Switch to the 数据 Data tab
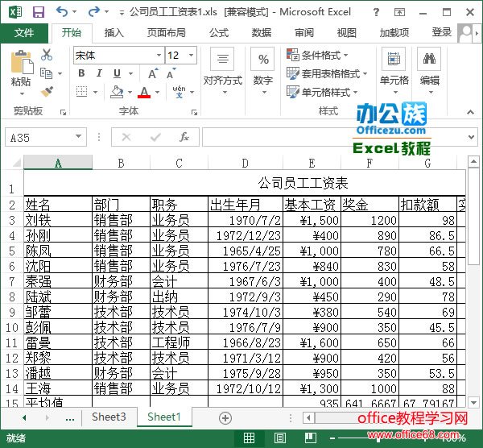This screenshot has width=483, height=448. (262, 33)
